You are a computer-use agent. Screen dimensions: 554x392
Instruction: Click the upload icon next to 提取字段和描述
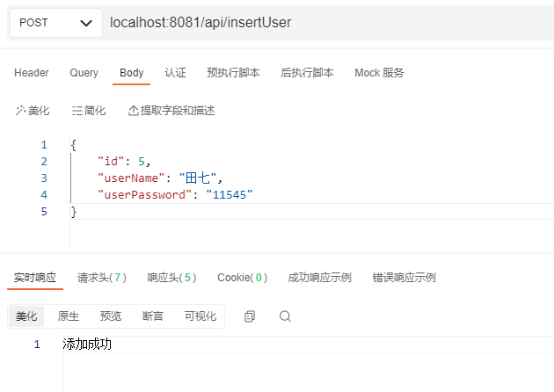133,111
